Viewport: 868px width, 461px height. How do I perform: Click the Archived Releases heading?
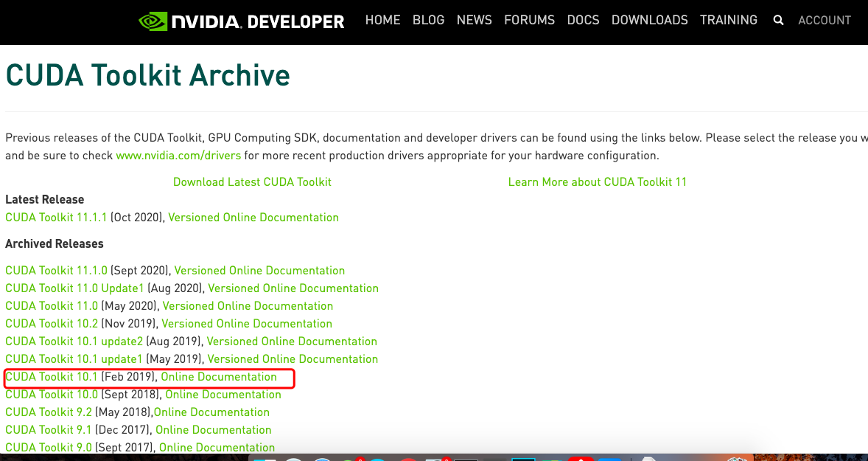coord(55,244)
